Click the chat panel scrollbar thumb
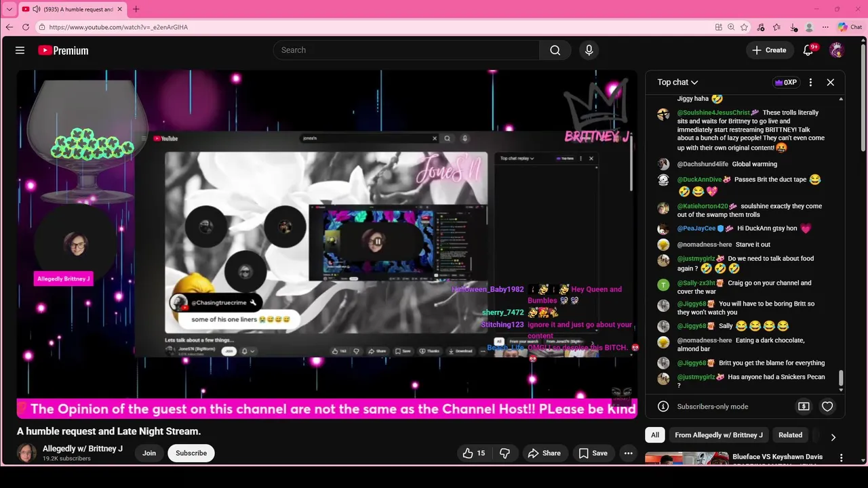 coord(841,378)
